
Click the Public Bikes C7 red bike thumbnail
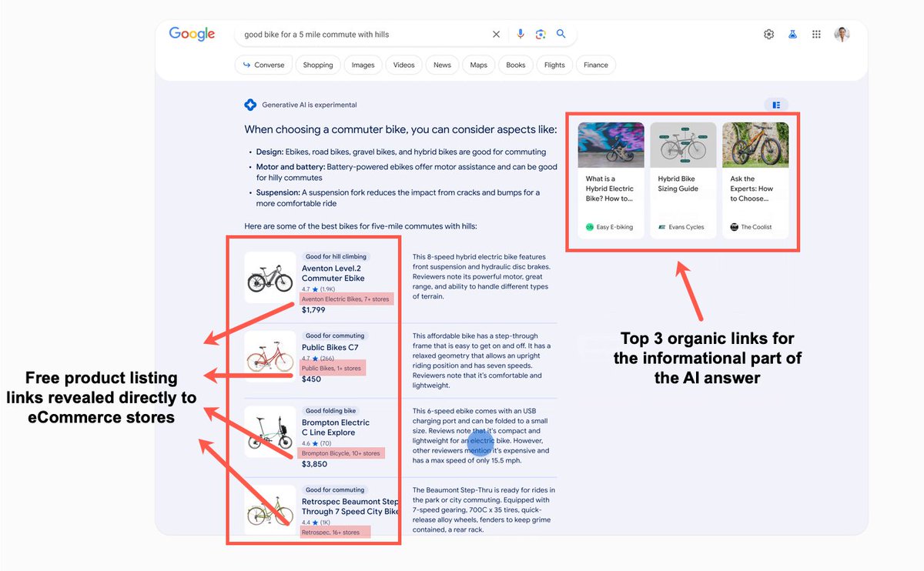point(270,356)
